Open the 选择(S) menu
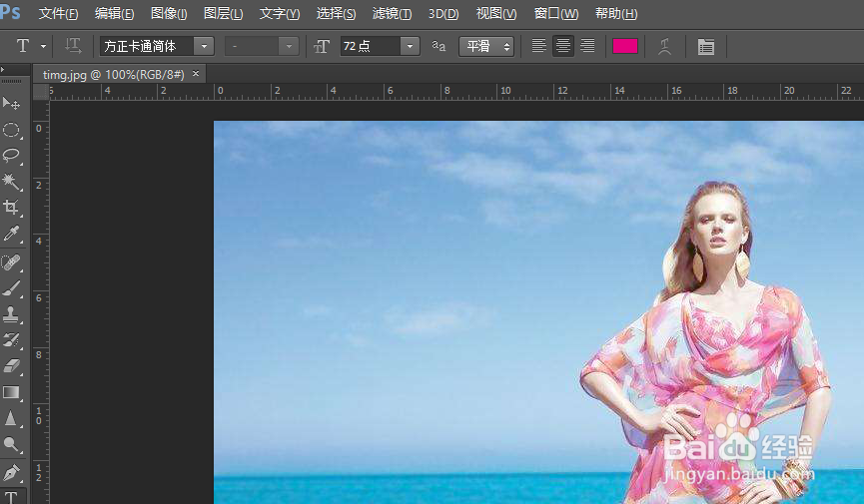The height and width of the screenshot is (504, 864). 336,13
